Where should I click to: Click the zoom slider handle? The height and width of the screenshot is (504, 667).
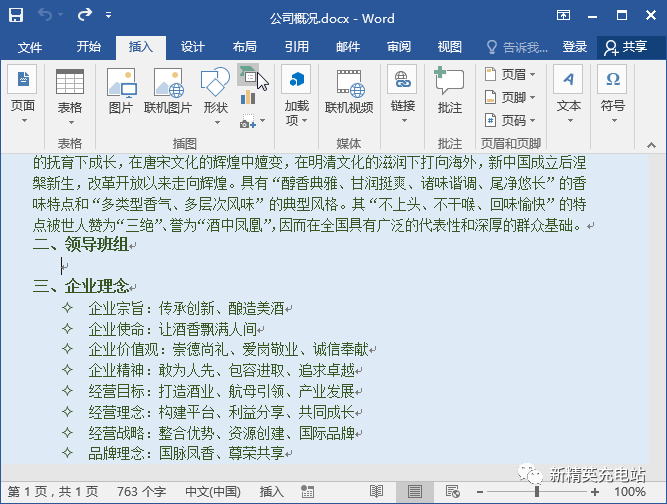[537, 492]
